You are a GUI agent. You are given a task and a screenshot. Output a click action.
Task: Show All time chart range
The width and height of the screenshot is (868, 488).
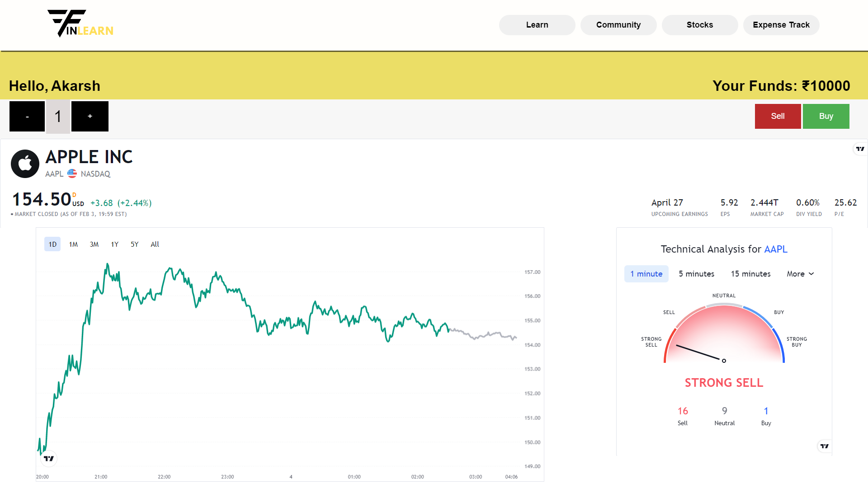155,244
